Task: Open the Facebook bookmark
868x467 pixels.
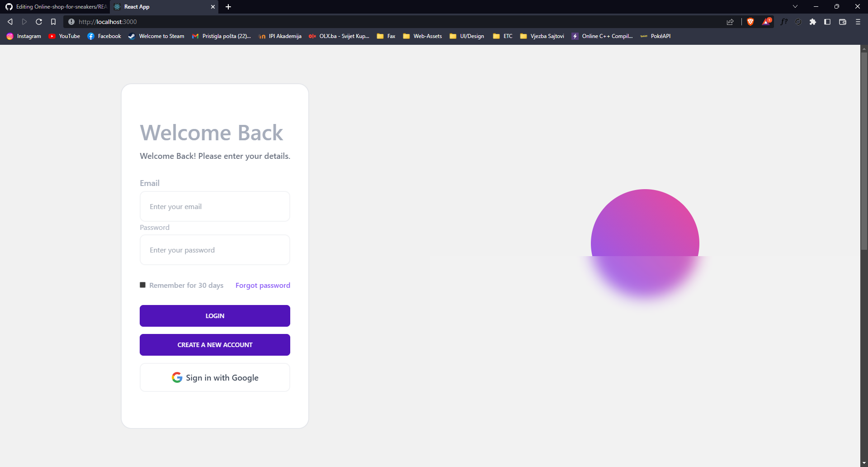Action: 104,36
